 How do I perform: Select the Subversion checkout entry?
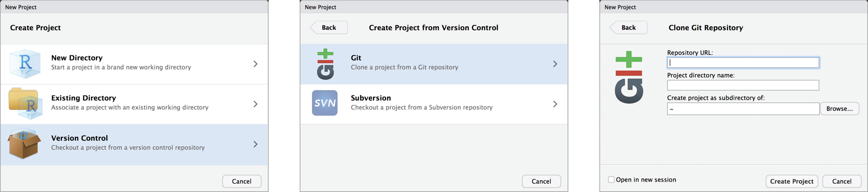(434, 104)
